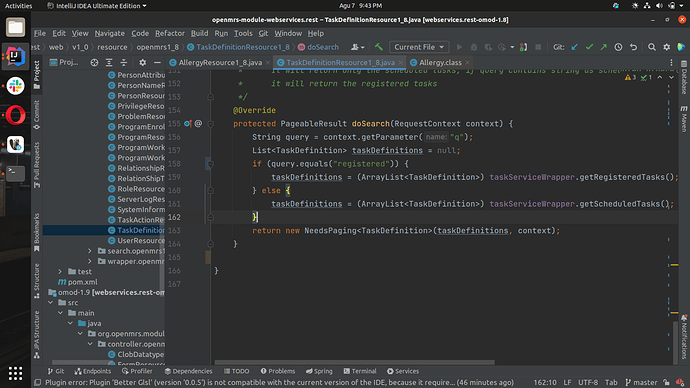Viewport: 690px width, 388px height.
Task: Click Collapse All in Project panel
Action: click(x=124, y=62)
